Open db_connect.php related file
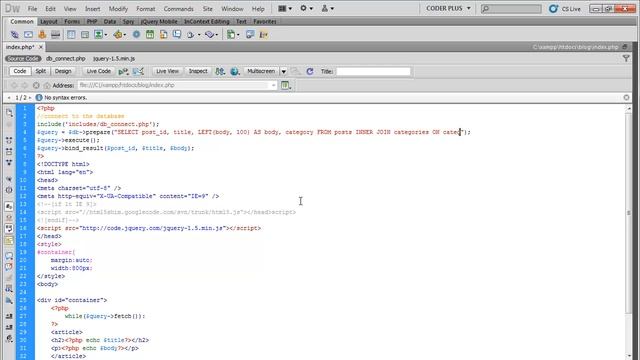The image size is (640, 360). click(x=66, y=59)
